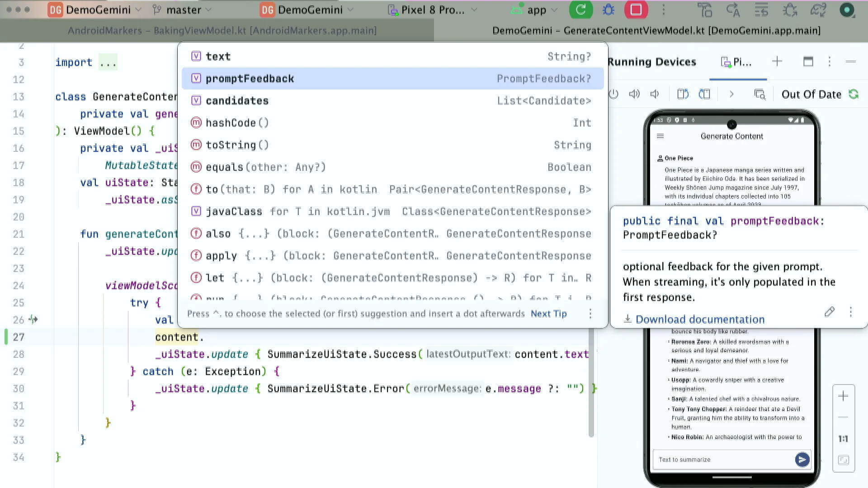Viewport: 868px width, 488px height.
Task: Add a new device tab with the plus icon
Action: pyautogui.click(x=777, y=61)
